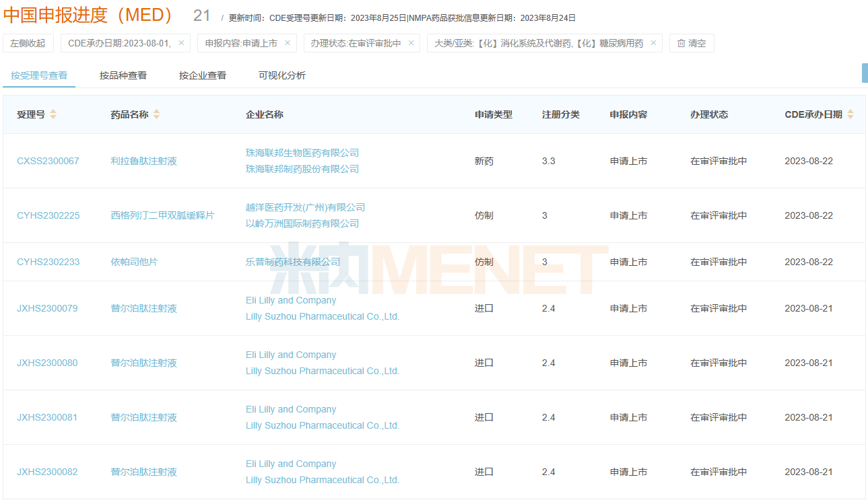The width and height of the screenshot is (868, 500).
Task: Sort by 受理号 column arrows
Action: (53, 114)
